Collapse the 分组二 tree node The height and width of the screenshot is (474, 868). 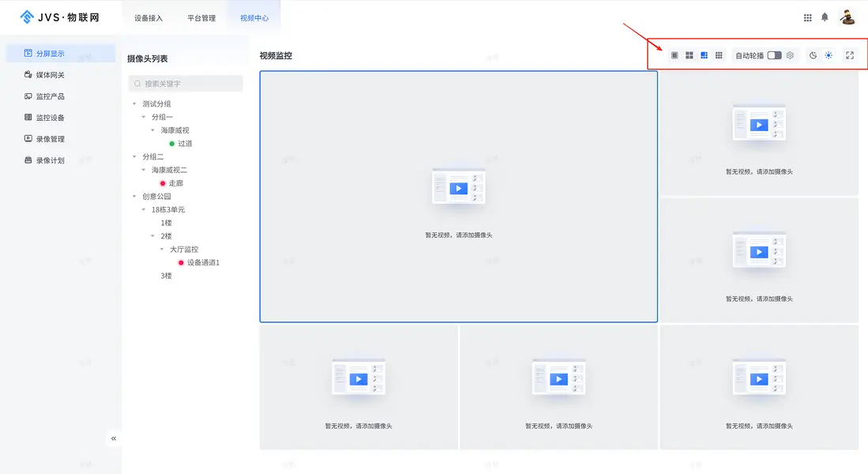(x=134, y=156)
